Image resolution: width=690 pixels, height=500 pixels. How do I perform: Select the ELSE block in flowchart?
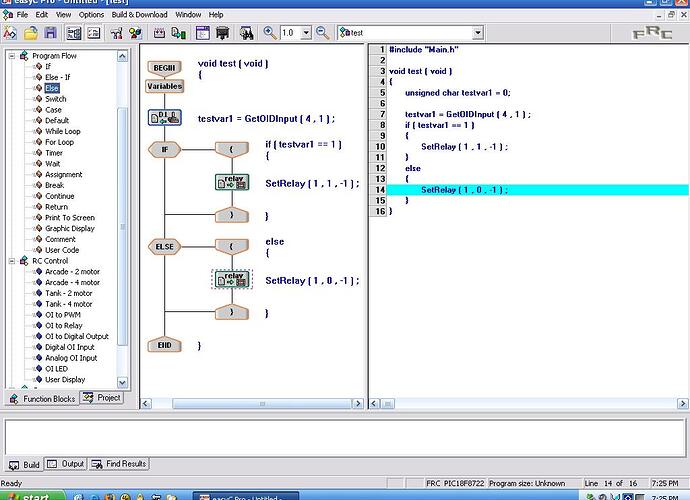point(165,246)
